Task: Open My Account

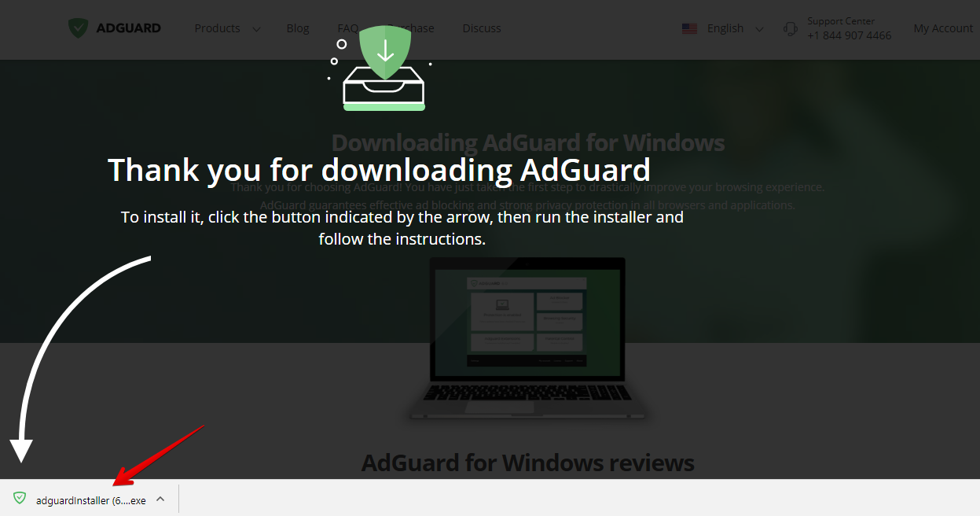Action: (x=943, y=28)
